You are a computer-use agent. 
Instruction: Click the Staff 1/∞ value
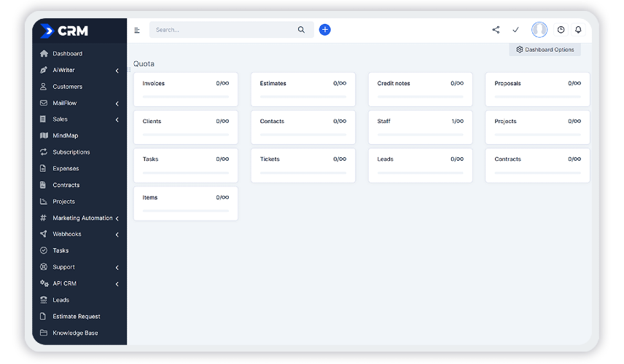(457, 121)
